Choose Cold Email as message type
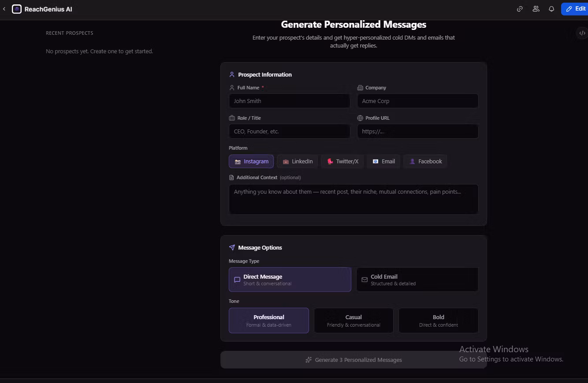 (x=417, y=280)
